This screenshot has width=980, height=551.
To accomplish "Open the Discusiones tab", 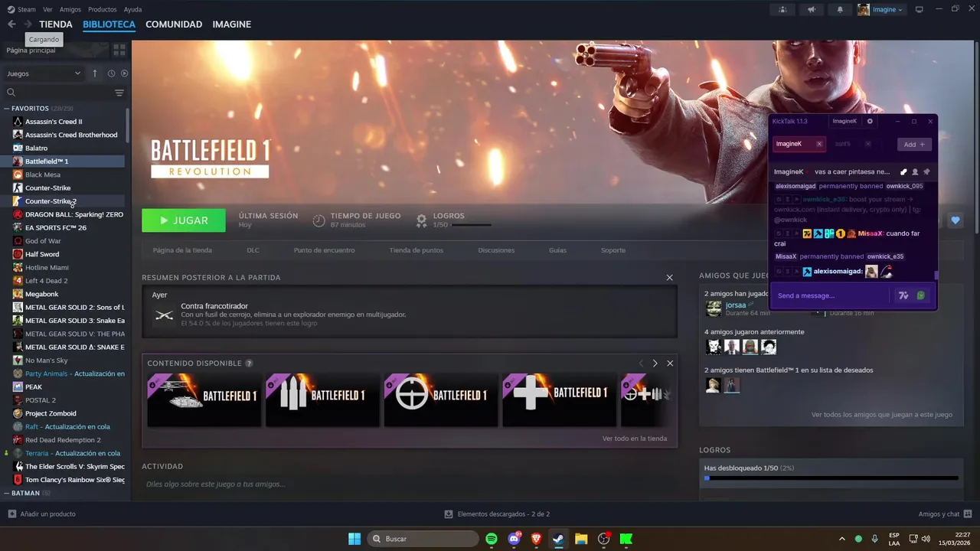I will coord(496,250).
